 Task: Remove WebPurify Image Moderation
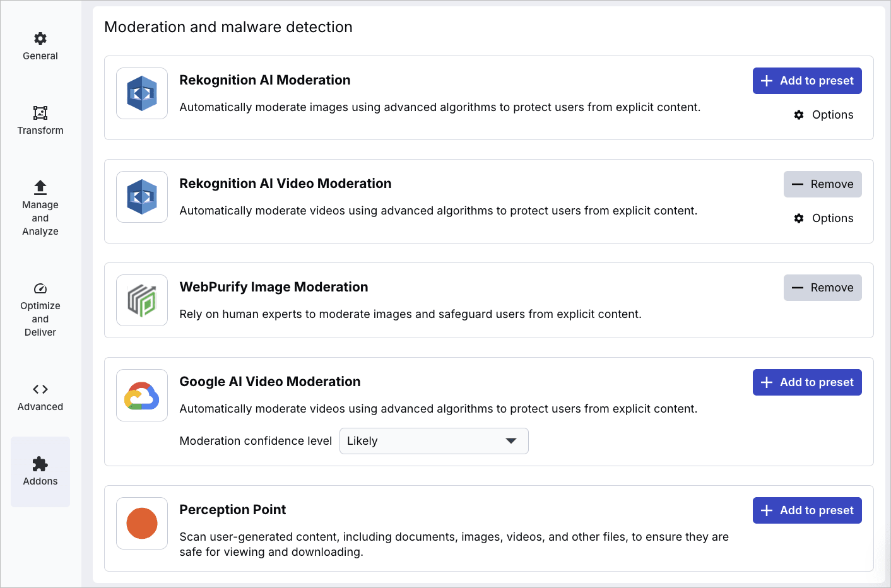click(x=822, y=288)
